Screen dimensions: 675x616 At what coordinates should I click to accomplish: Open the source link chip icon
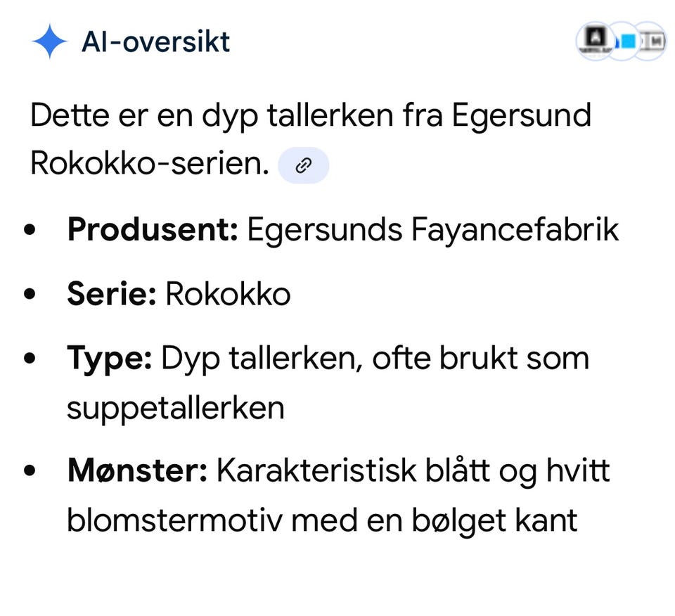[304, 165]
